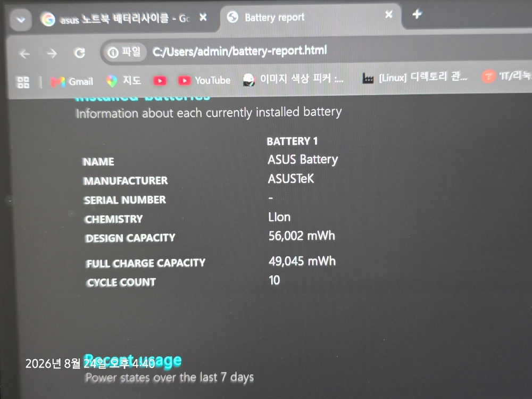This screenshot has width=532, height=399.
Task: Click the FULL CHARGE CAPACITY label
Action: point(146,263)
